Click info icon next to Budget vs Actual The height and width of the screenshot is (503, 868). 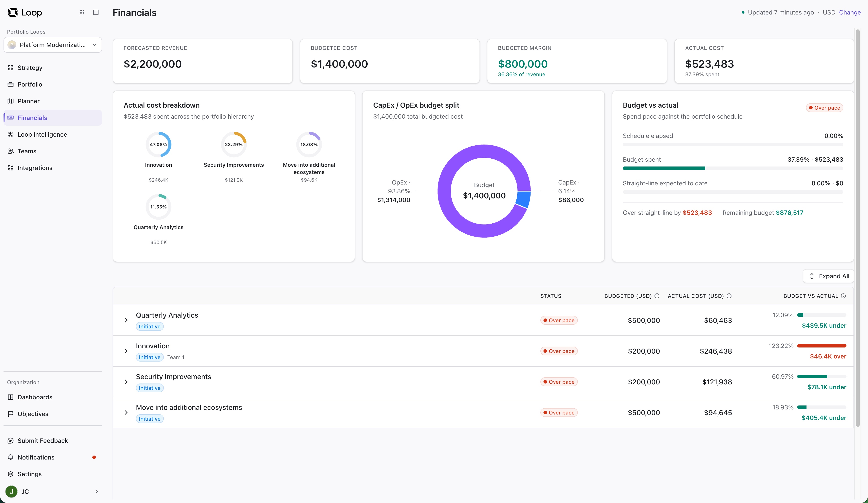pyautogui.click(x=843, y=296)
